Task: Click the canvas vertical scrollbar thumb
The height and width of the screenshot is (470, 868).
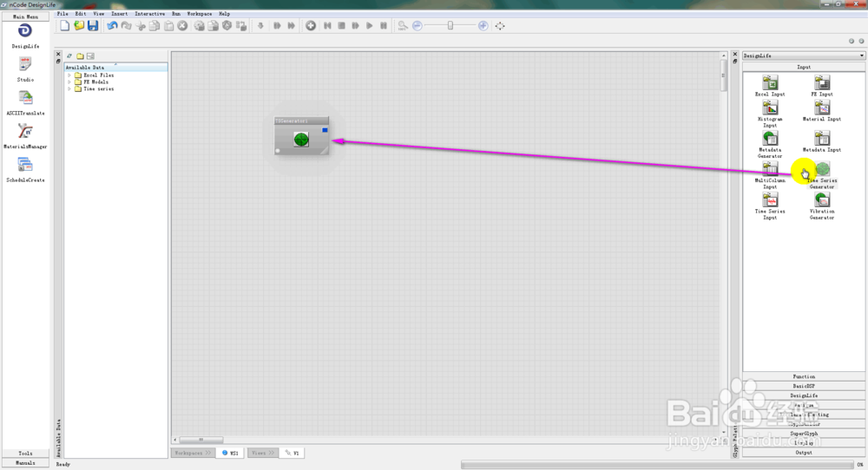Action: point(723,75)
